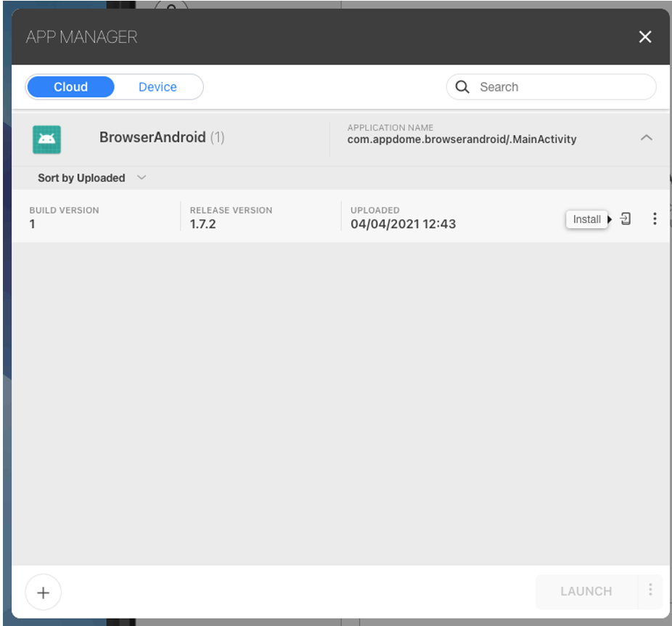Open the three-dot menu beside LAUNCH

650,590
